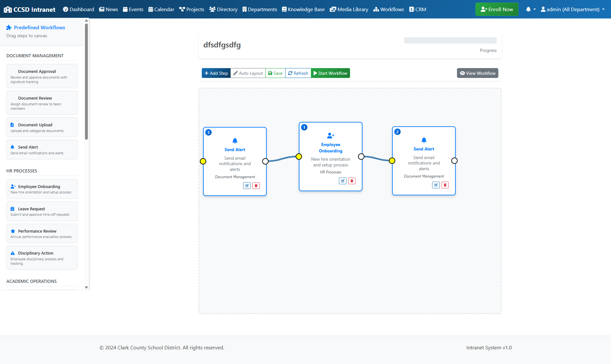Screen dimensions: 611x364
Task: Open the admin (All Department) user dropdown
Action: tap(572, 10)
